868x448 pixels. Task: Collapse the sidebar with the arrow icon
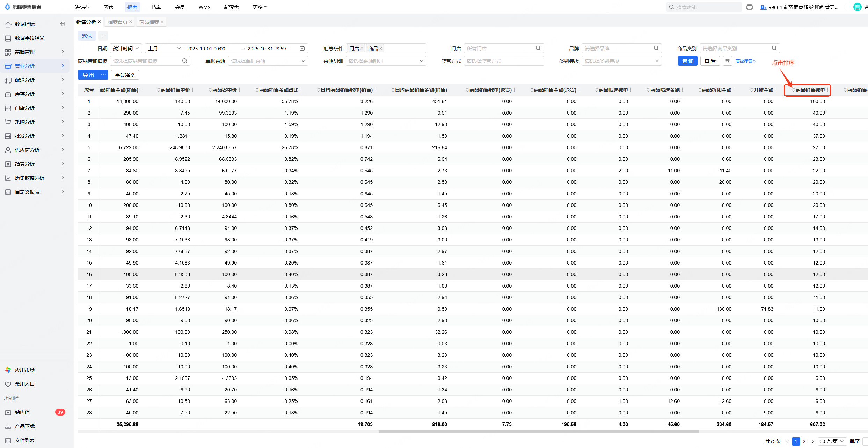[x=63, y=24]
